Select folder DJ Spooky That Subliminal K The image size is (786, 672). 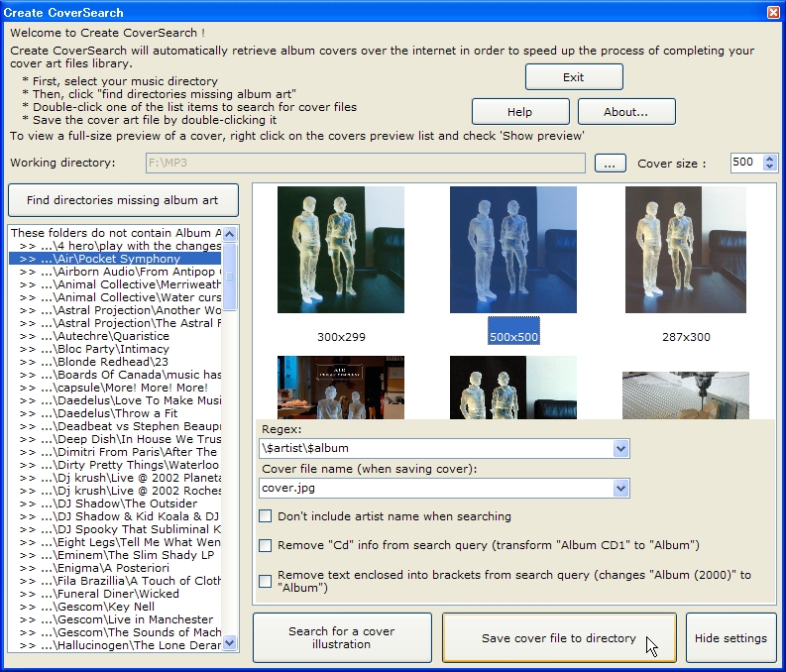[x=115, y=529]
